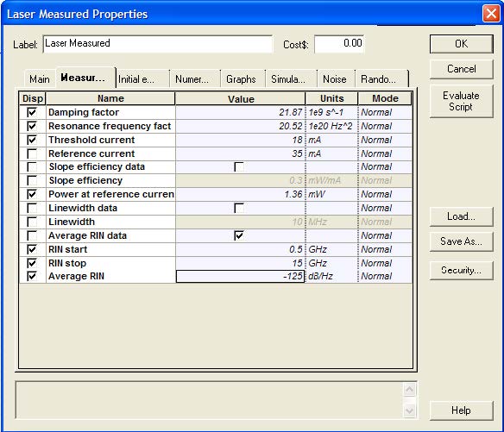
Task: Click the Value column header
Action: (241, 98)
